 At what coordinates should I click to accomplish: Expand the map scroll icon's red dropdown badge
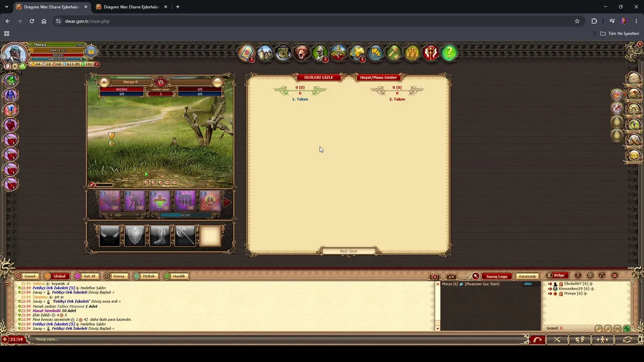[252, 59]
